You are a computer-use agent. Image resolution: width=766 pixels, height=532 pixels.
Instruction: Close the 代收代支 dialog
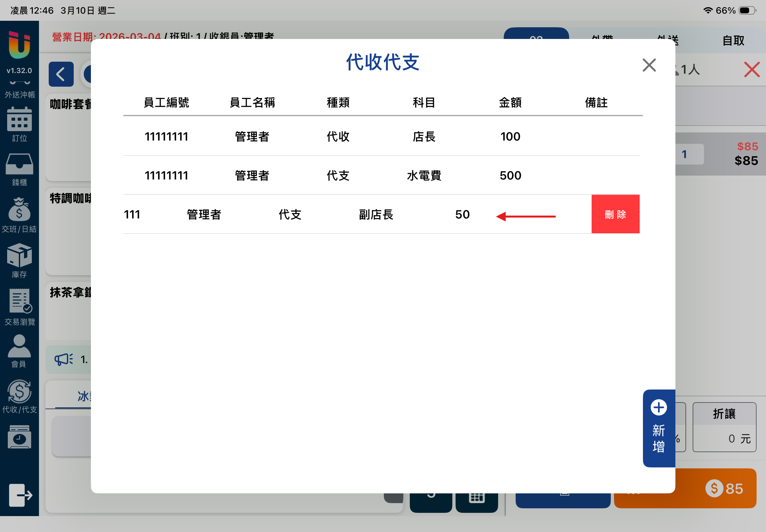649,65
